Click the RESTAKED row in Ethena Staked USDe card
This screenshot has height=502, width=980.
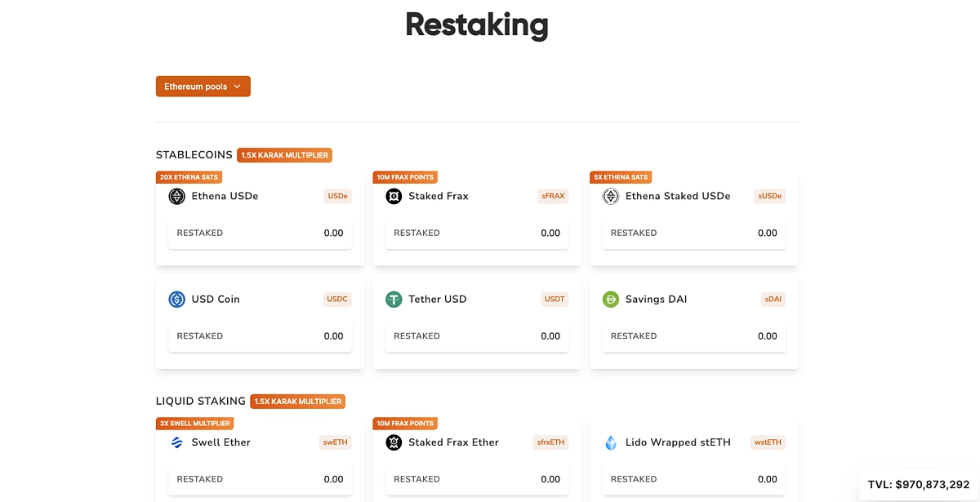(x=694, y=233)
